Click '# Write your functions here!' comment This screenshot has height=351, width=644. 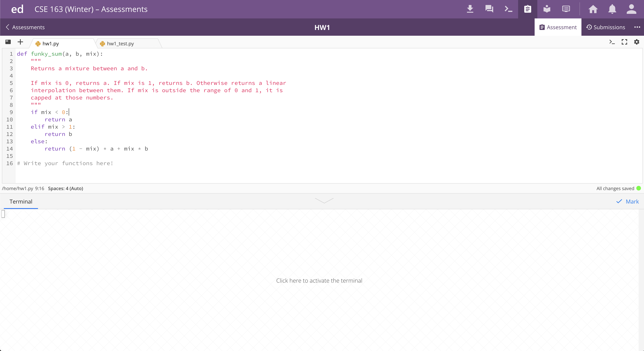point(65,163)
